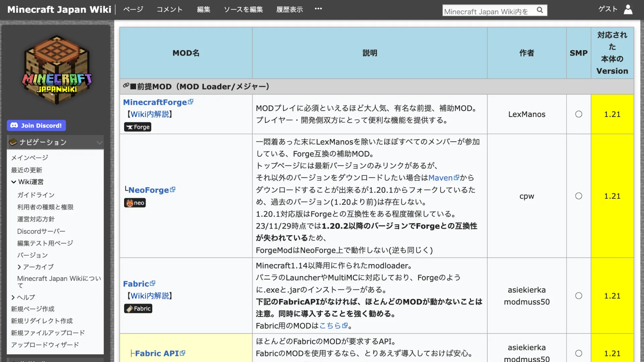644x362 pixels.
Task: Click the 1.21 version cell for MinecraftForge
Action: [x=612, y=114]
